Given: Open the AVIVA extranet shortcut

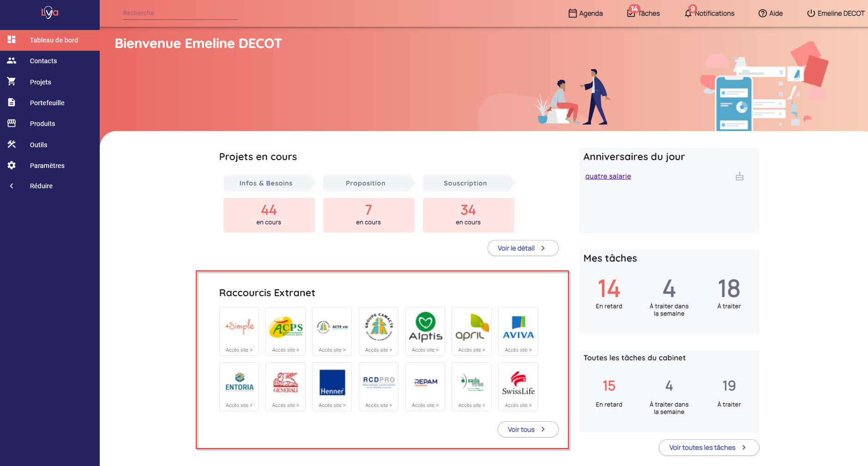Looking at the screenshot, I should [518, 331].
